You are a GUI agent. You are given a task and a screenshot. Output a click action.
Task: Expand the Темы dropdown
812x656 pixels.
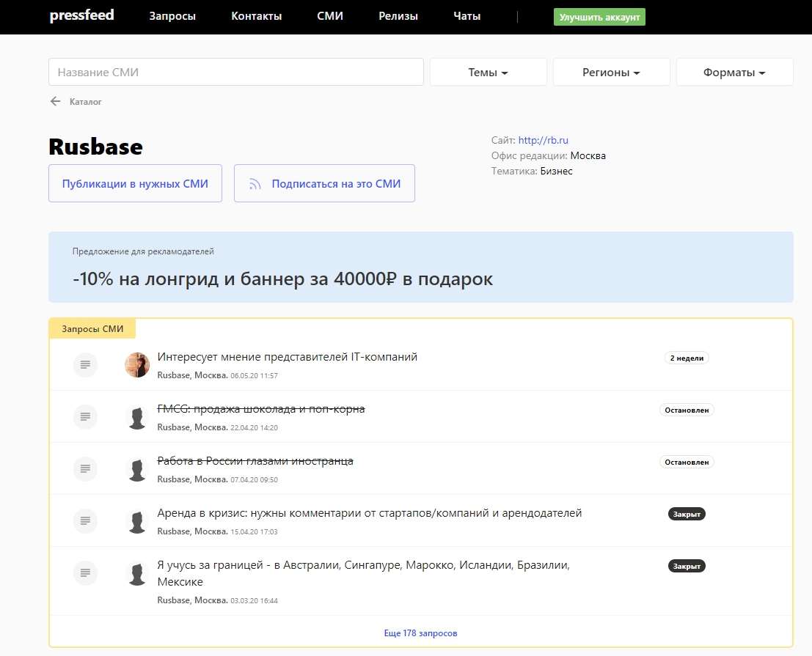coord(488,73)
